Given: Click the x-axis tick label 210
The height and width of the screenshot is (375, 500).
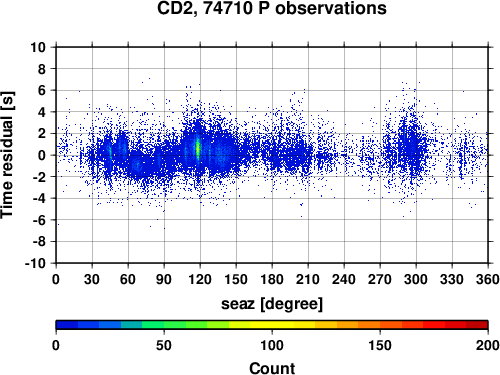Looking at the screenshot, I should click(308, 279).
